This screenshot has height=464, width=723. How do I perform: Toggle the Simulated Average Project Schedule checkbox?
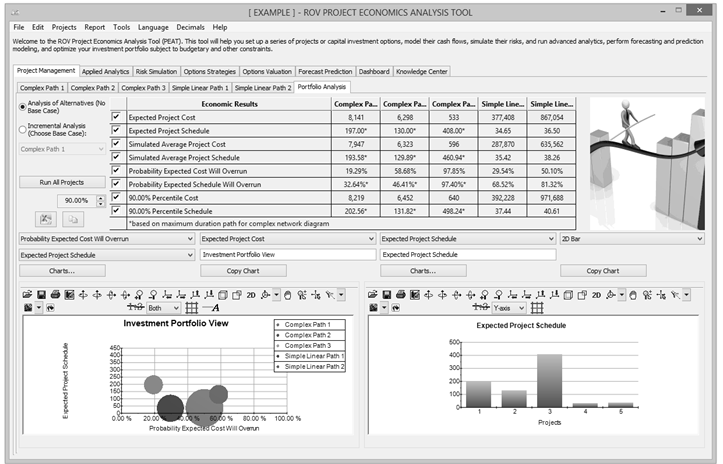[x=116, y=157]
